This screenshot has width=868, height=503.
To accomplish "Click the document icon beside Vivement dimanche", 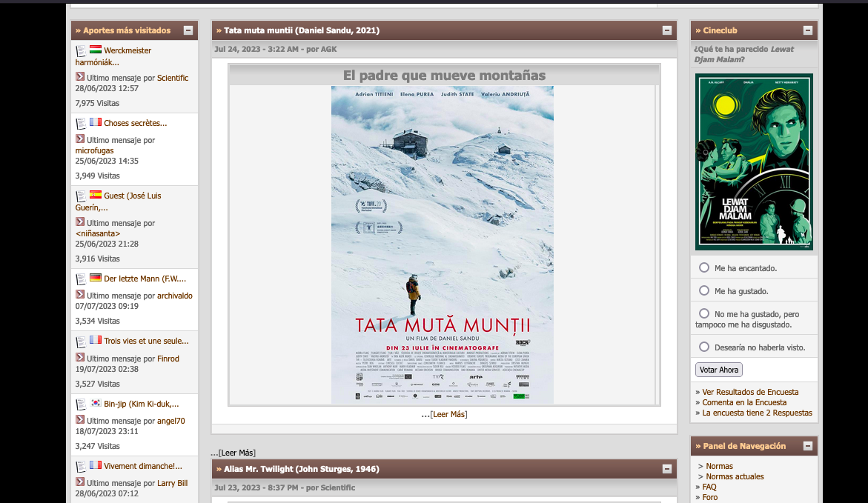I will click(x=81, y=467).
